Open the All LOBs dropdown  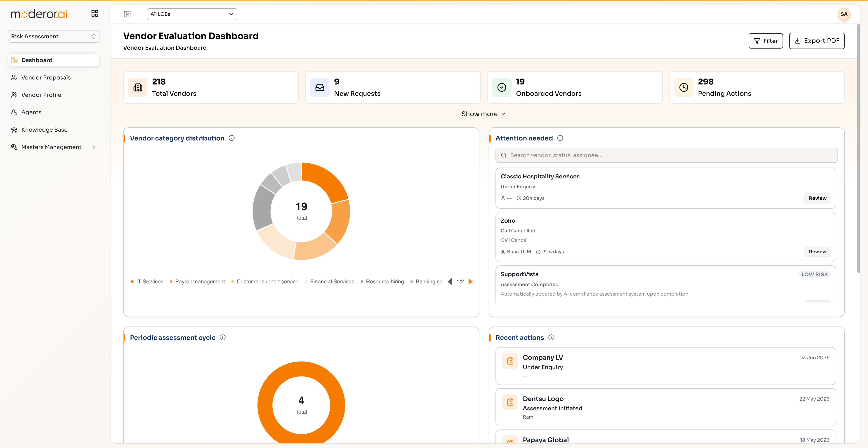tap(192, 14)
